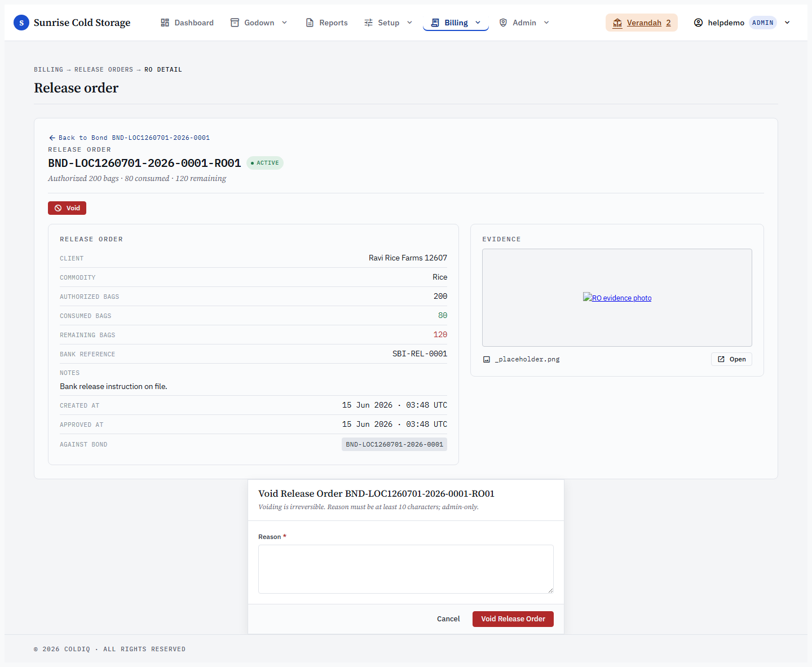Click the broken RO evidence photo image
Image resolution: width=812 pixels, height=667 pixels.
[617, 298]
